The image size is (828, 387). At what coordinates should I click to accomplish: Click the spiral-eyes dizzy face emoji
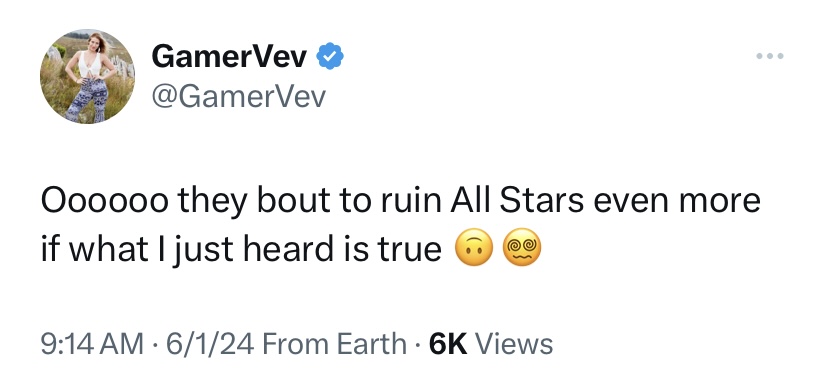(x=522, y=247)
